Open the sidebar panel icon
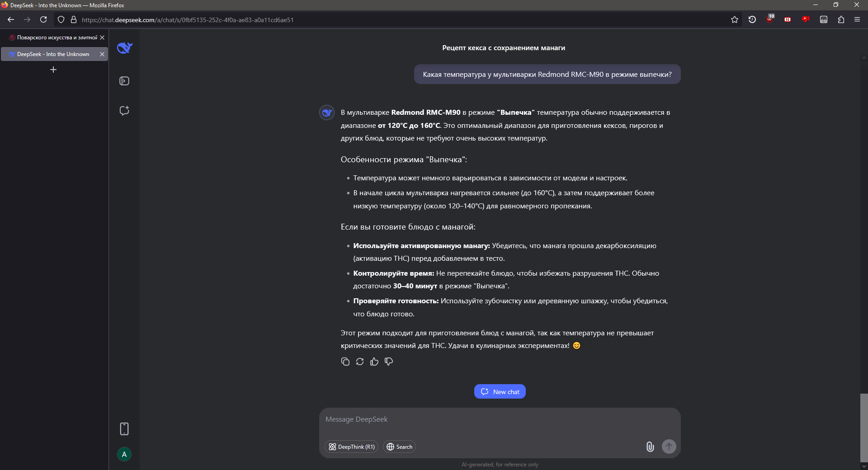The height and width of the screenshot is (470, 868). pos(124,81)
